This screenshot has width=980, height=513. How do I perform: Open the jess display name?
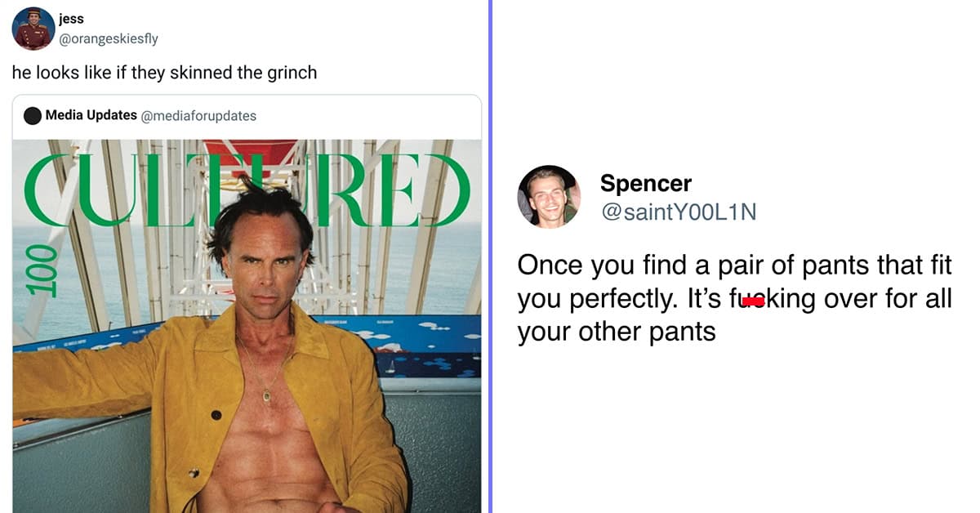[x=72, y=20]
